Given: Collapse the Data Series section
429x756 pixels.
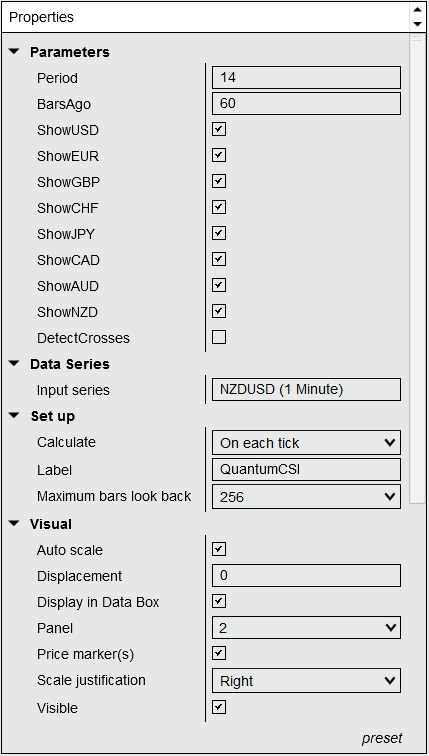Looking at the screenshot, I should tap(14, 364).
